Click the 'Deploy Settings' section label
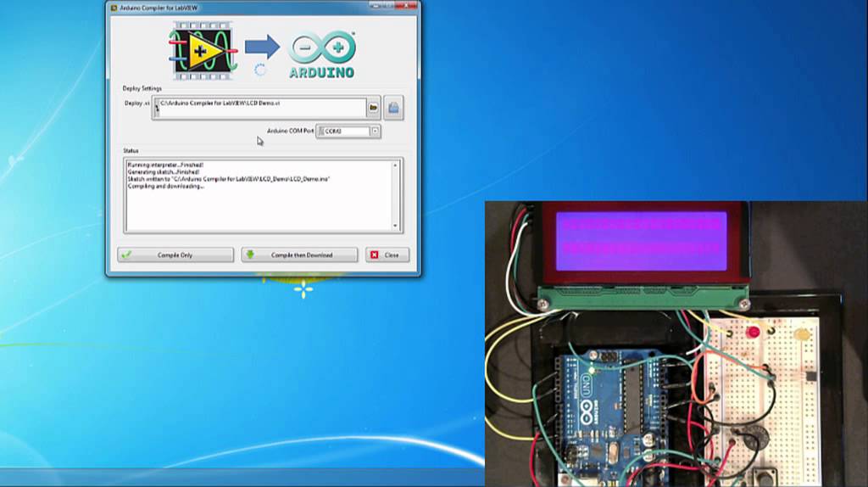 pos(142,88)
